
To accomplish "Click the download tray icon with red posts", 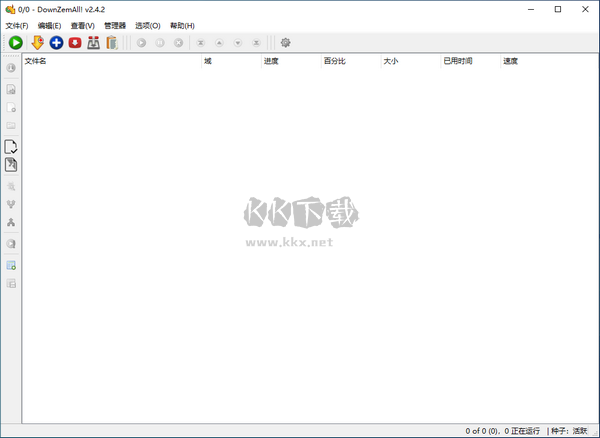I will tap(93, 43).
